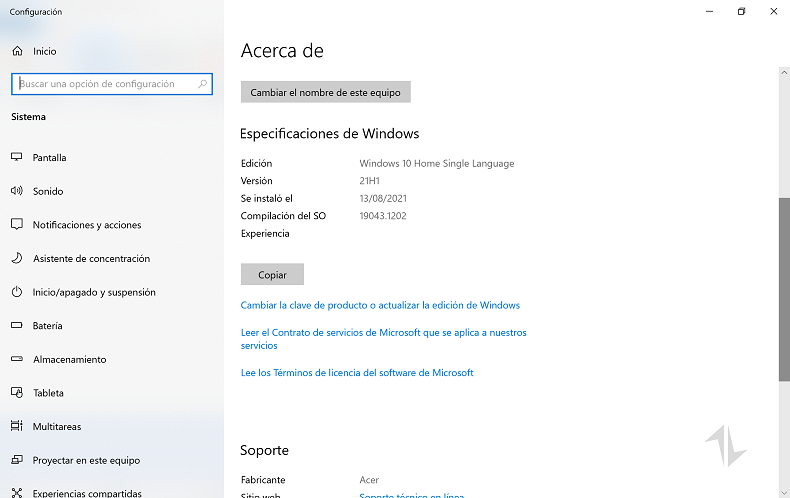
Task: Click the Almacenamiento drive icon
Action: coord(17,359)
